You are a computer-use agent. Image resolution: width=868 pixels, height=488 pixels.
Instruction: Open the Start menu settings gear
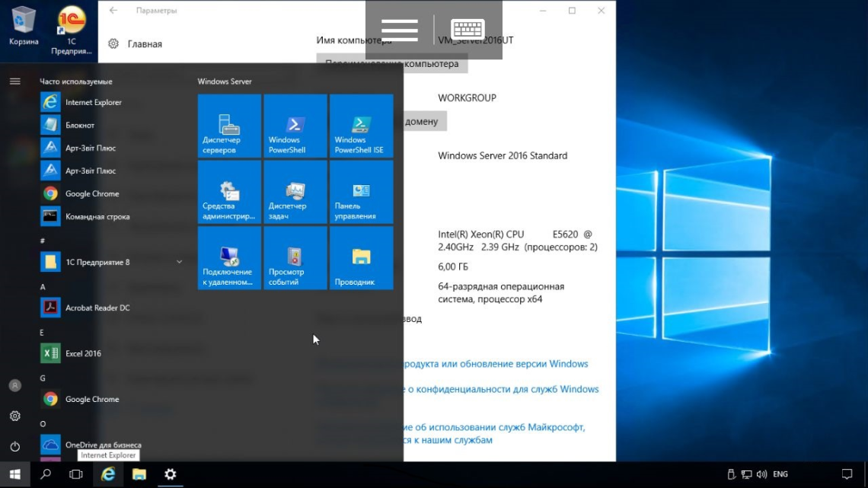pyautogui.click(x=14, y=416)
